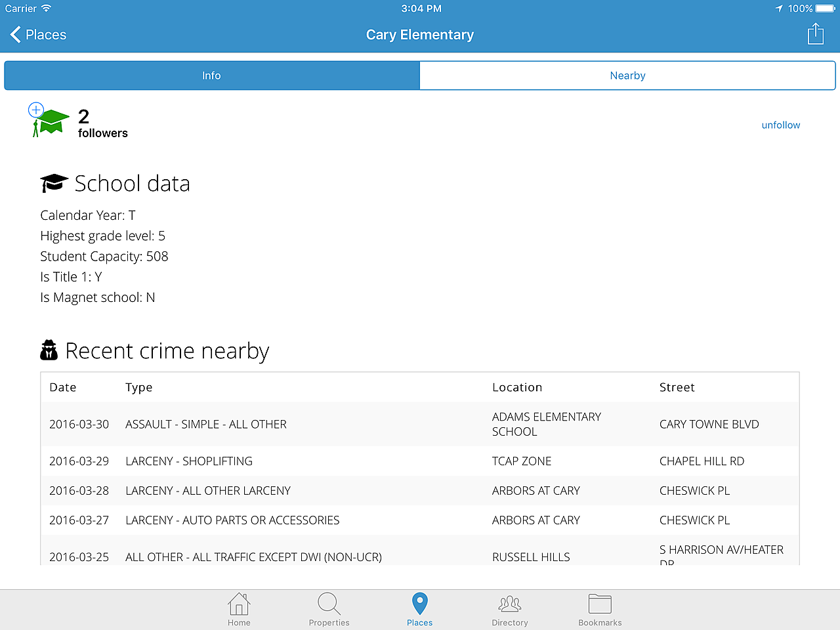Tap the green school follow icon
The height and width of the screenshot is (630, 840).
50,121
